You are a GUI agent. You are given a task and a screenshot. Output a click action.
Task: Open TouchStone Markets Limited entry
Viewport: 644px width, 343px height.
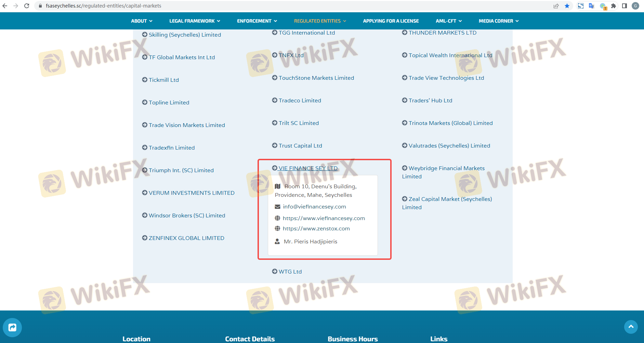[316, 78]
